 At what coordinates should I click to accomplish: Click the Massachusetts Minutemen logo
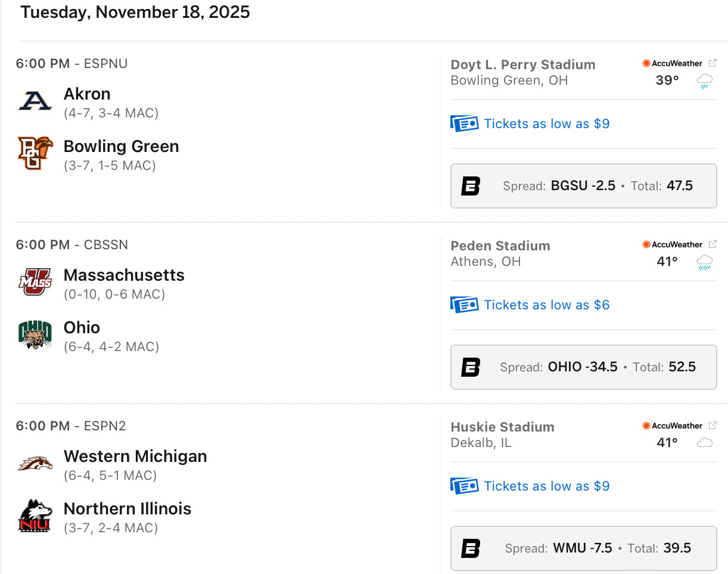click(35, 281)
